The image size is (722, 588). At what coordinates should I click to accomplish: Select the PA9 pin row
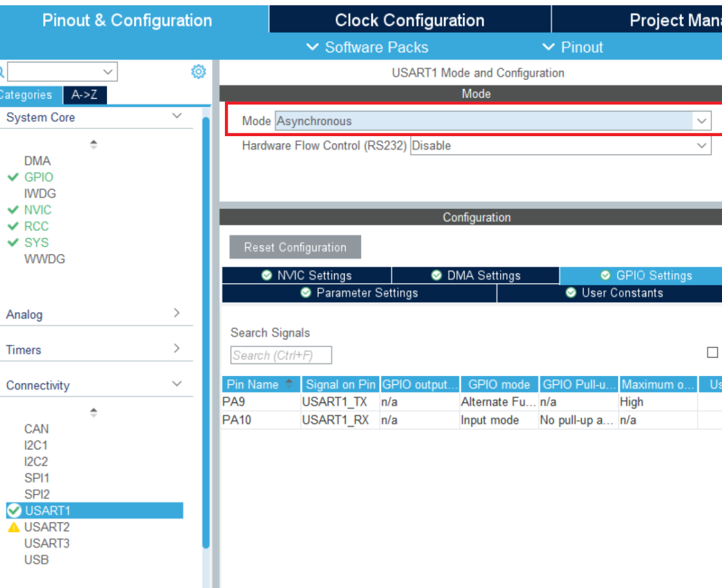pos(472,402)
